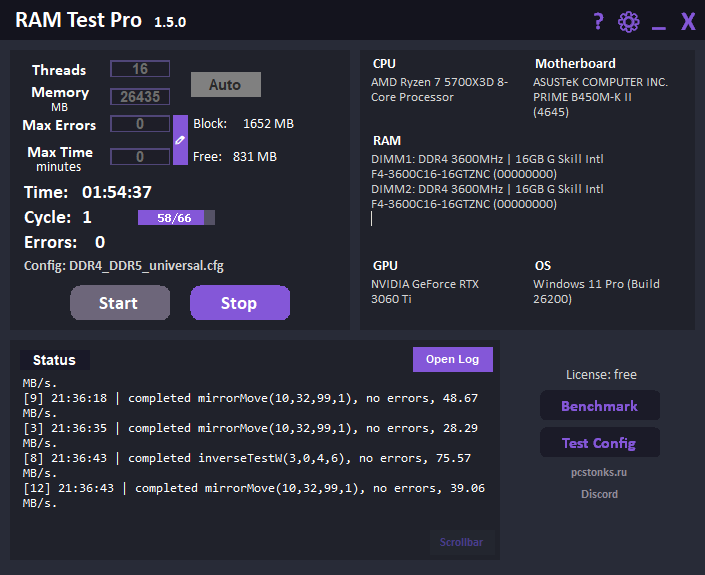
Task: Open the Discord link
Action: coord(599,494)
